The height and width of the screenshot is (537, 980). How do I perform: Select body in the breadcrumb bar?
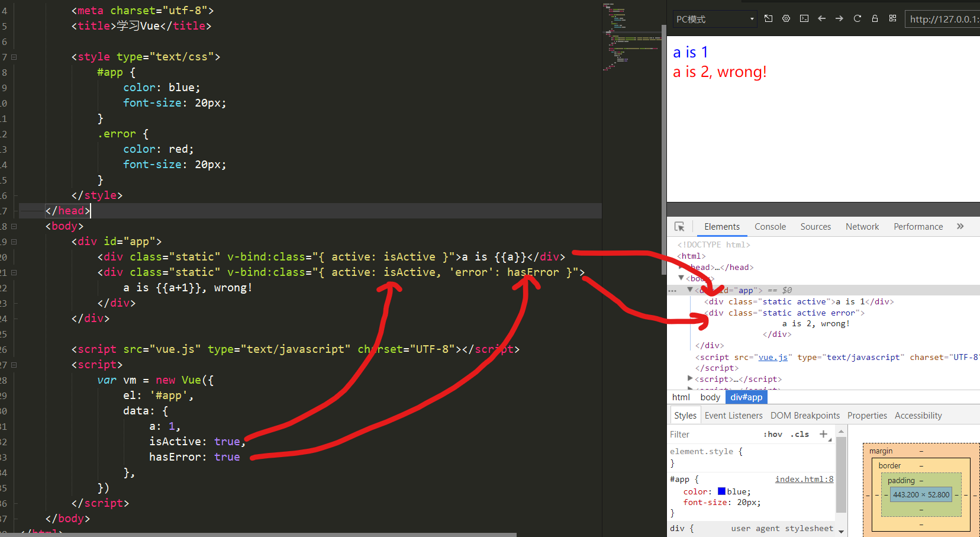coord(710,397)
